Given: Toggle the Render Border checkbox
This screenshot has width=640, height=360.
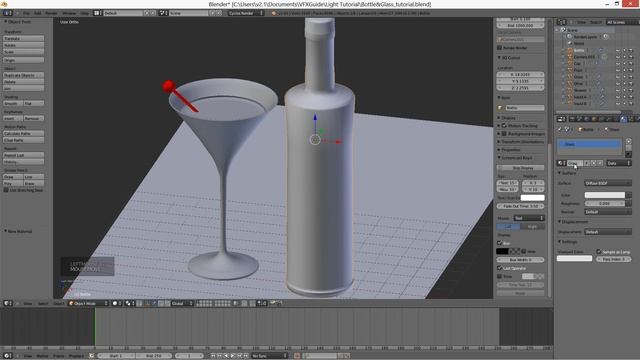Looking at the screenshot, I should tap(499, 48).
